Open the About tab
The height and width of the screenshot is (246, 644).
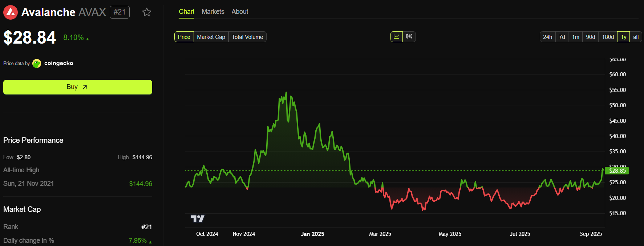click(240, 12)
